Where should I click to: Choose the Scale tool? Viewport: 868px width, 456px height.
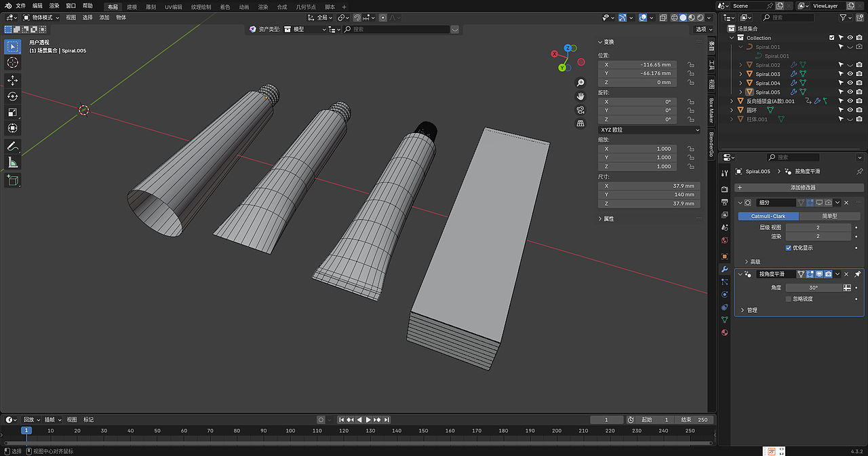coord(12,112)
